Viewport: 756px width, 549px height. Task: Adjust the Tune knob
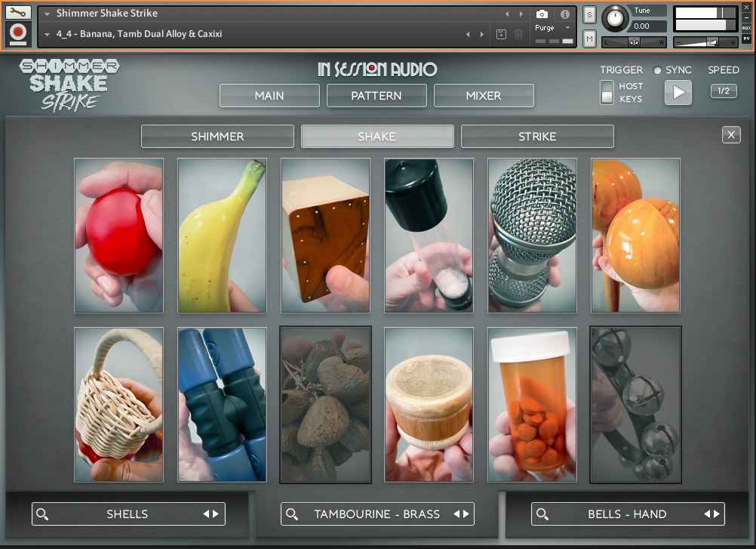(x=615, y=18)
